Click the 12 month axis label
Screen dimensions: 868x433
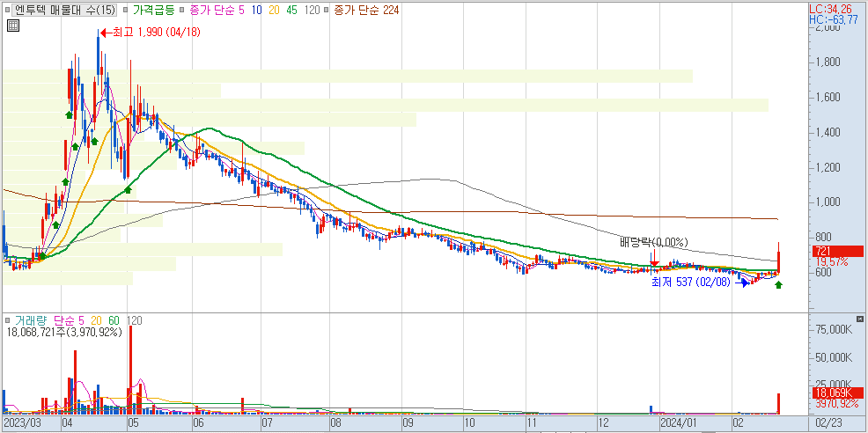click(x=604, y=423)
